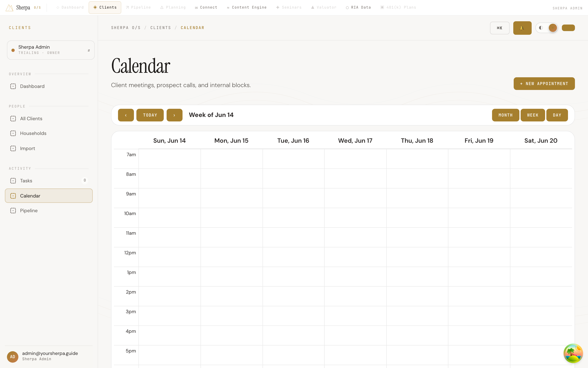
Task: Click the Seminars sparkle icon
Action: pyautogui.click(x=277, y=7)
